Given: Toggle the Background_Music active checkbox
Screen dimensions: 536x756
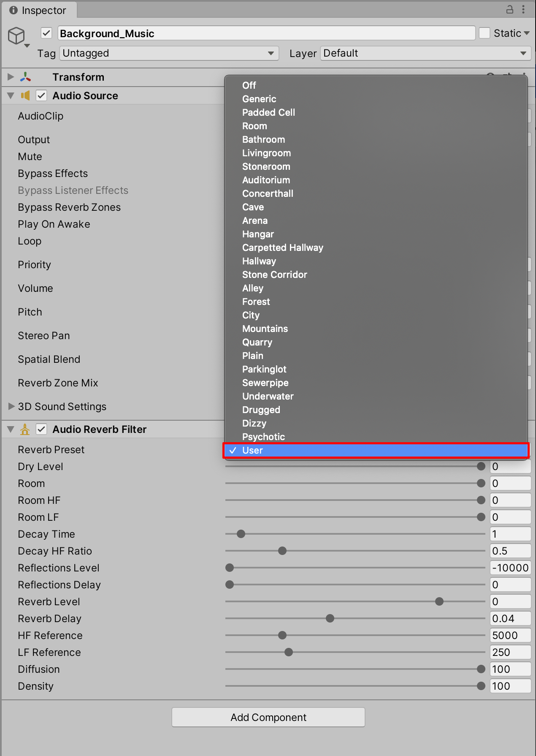Looking at the screenshot, I should pos(46,33).
